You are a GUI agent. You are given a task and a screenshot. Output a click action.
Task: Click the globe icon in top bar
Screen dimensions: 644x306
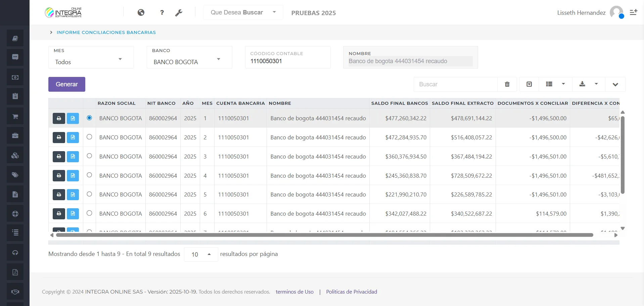point(141,12)
